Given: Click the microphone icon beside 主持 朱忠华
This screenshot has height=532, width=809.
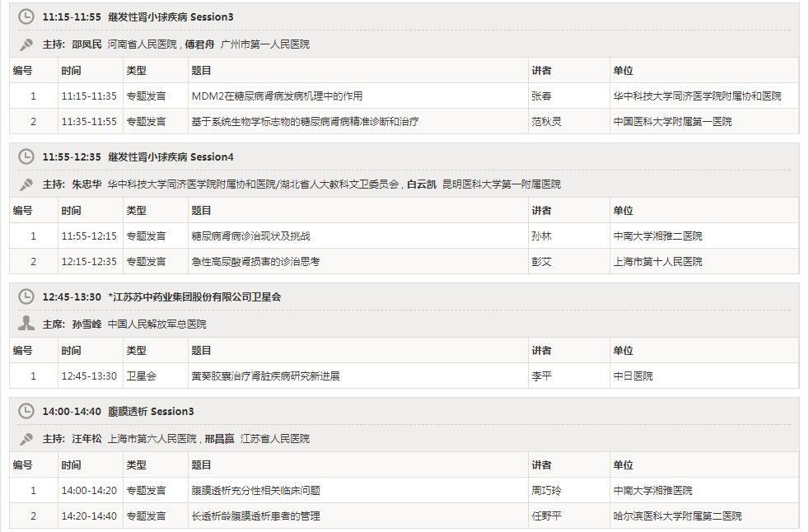Looking at the screenshot, I should (26, 184).
